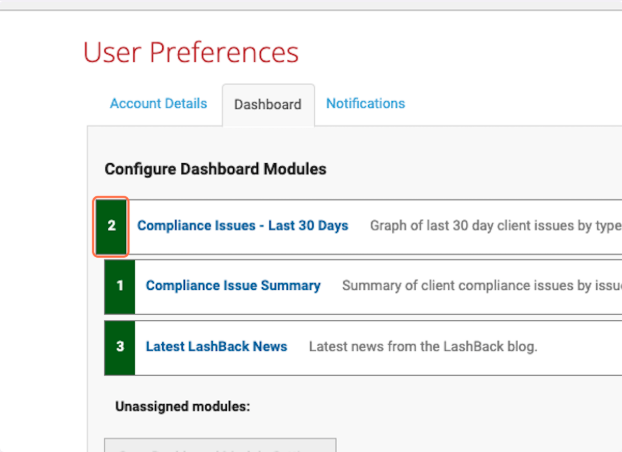This screenshot has width=622, height=452.
Task: Click 'Latest news from the LashBack blog' text
Action: (423, 346)
